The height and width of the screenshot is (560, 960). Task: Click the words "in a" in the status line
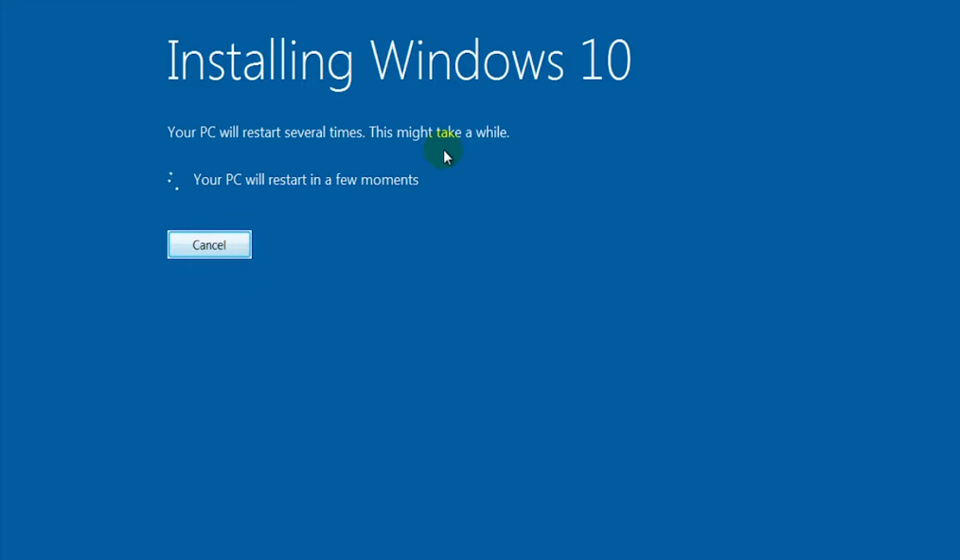tap(323, 180)
